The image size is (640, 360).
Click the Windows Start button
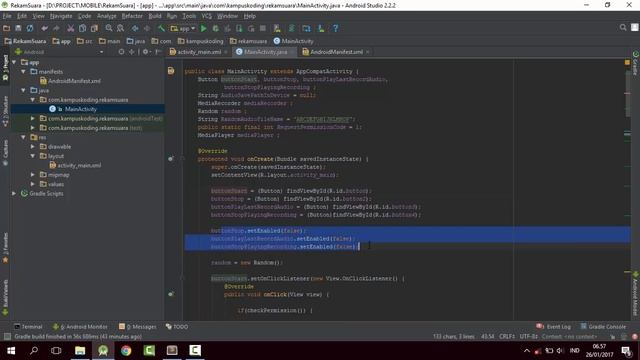(11, 351)
